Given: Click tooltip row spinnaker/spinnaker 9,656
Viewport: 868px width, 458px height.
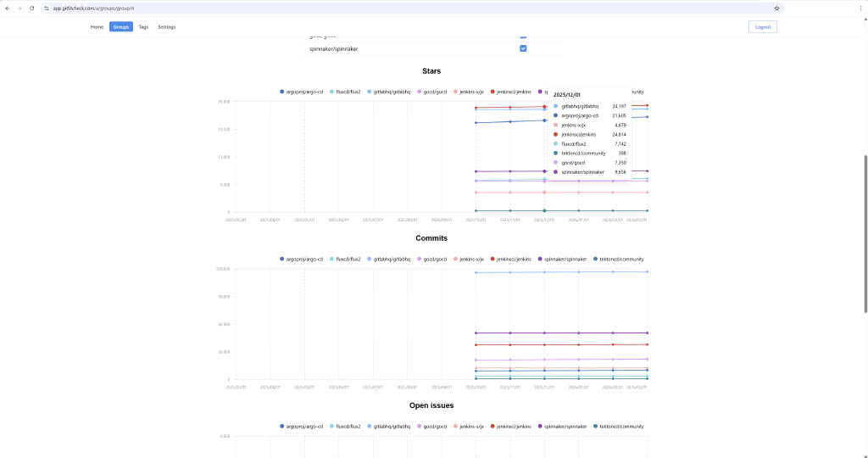Looking at the screenshot, I should pyautogui.click(x=590, y=172).
